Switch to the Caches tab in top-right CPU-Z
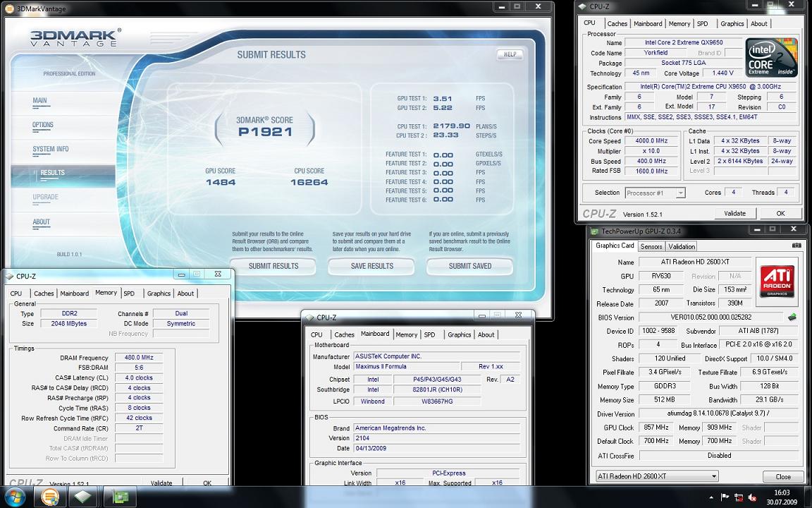Screen dimensions: 812x508 click(617, 24)
